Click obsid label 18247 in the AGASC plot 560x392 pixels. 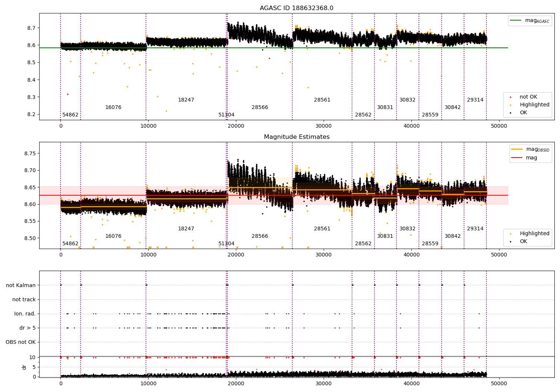click(186, 100)
